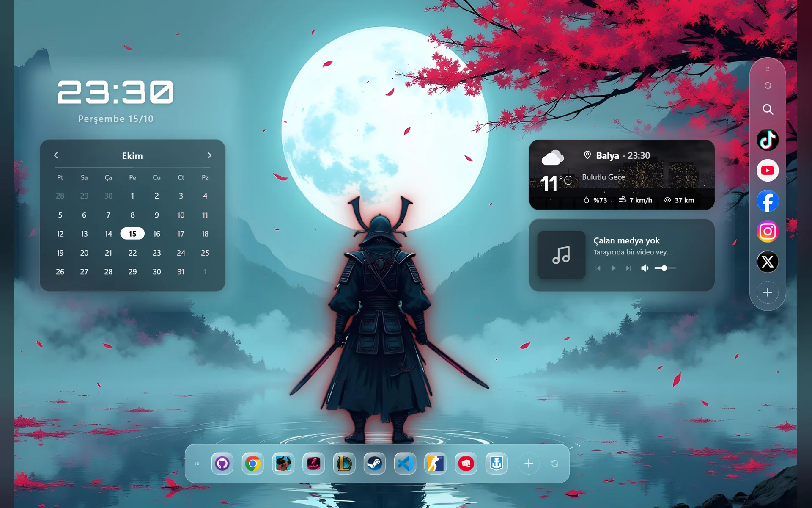Mute audio with the speaker icon
Screen dimensions: 812x508
pos(645,268)
